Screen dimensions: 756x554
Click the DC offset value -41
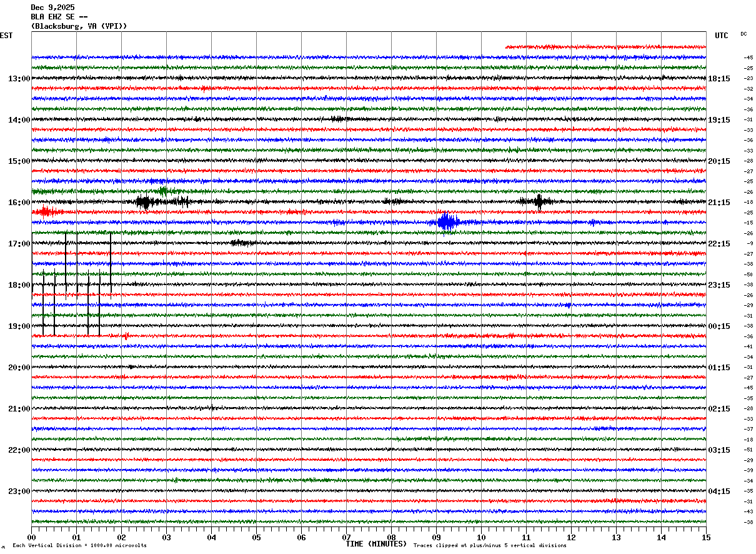pyautogui.click(x=749, y=346)
